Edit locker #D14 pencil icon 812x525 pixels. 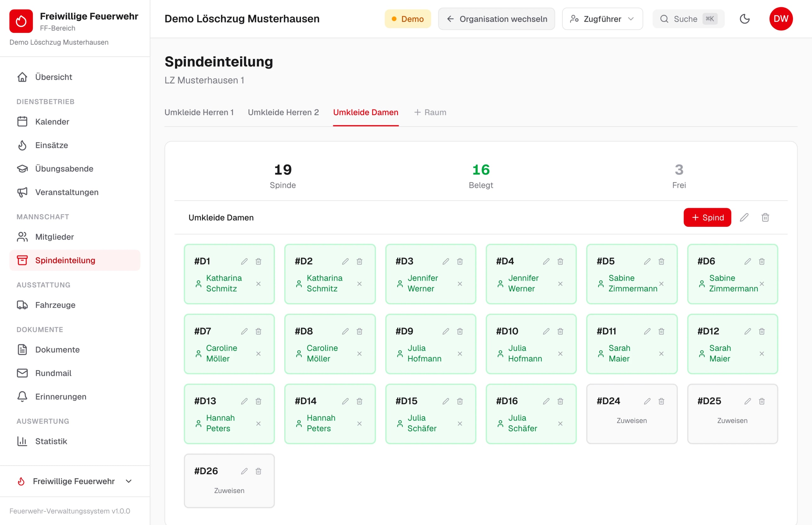click(x=345, y=401)
